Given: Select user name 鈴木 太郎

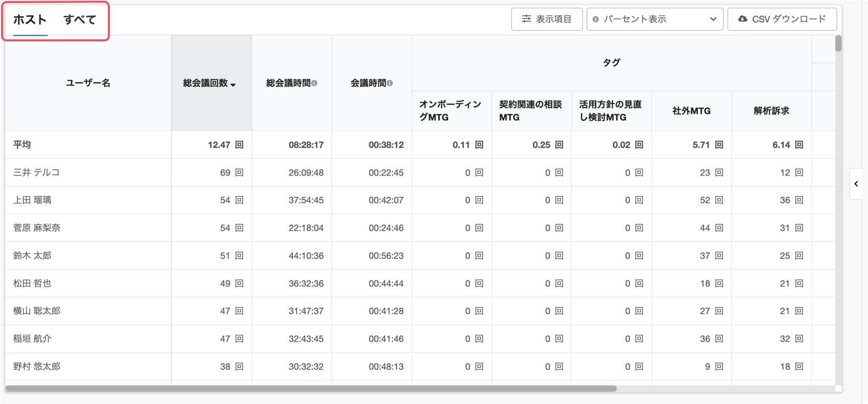Looking at the screenshot, I should 32,256.
